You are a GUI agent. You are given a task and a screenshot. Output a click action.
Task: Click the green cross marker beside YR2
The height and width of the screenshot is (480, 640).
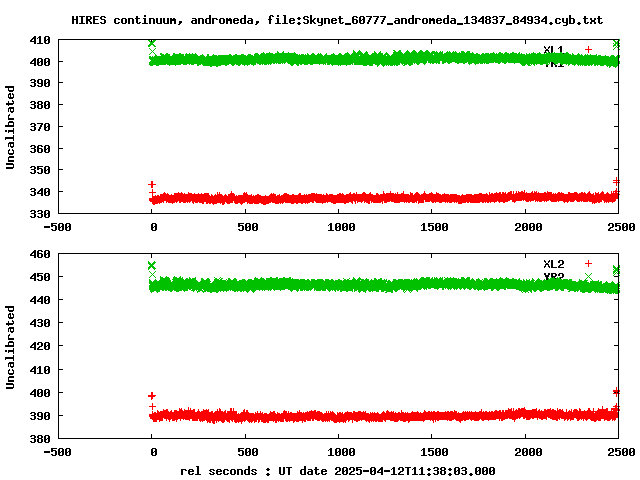(588, 278)
